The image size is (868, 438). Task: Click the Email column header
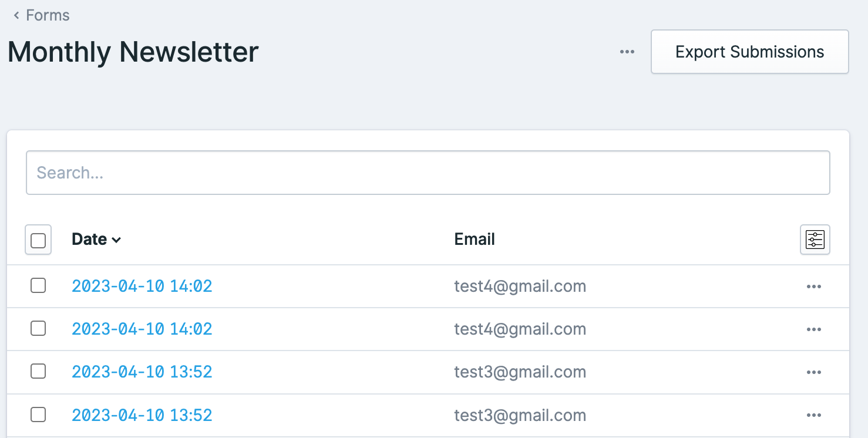475,240
